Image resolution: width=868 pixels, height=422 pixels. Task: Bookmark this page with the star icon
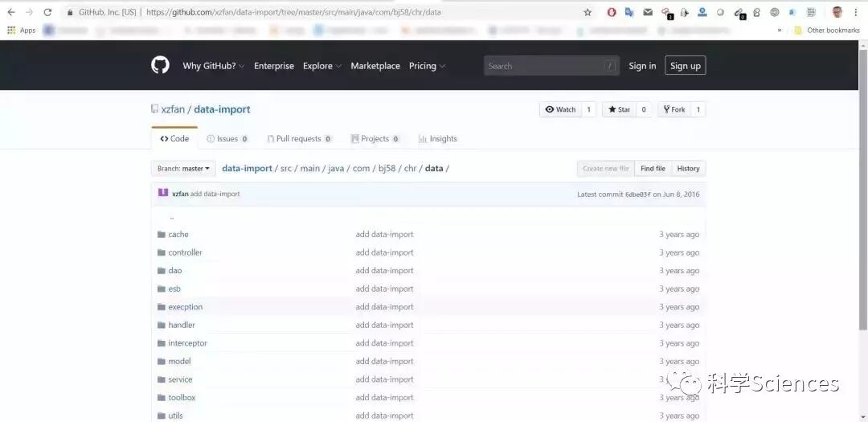[588, 12]
